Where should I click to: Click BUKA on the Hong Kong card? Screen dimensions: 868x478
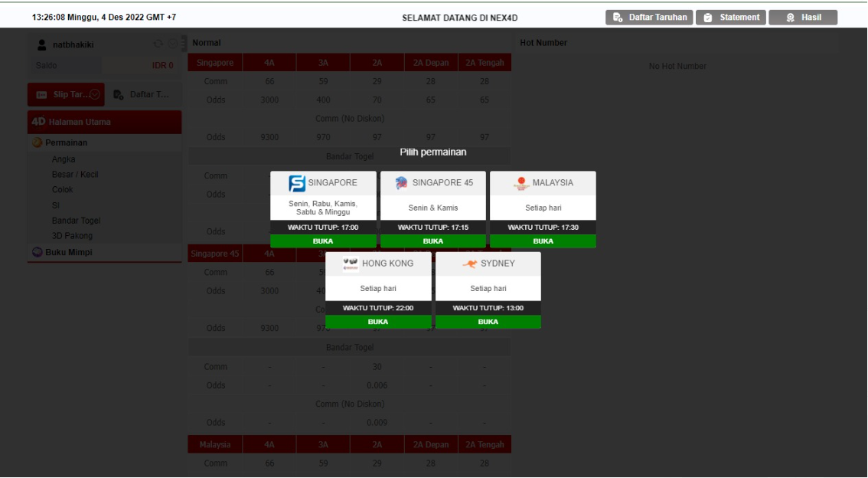pos(378,322)
